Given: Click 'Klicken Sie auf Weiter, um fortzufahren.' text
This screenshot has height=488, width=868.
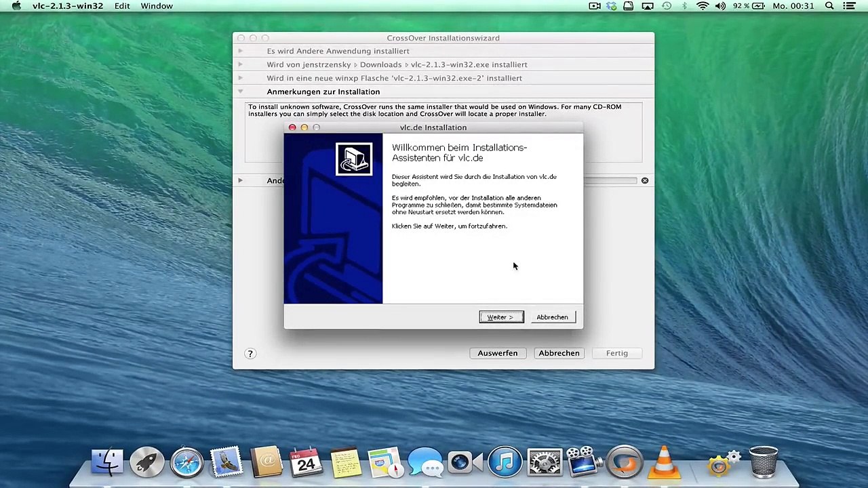Looking at the screenshot, I should [449, 226].
